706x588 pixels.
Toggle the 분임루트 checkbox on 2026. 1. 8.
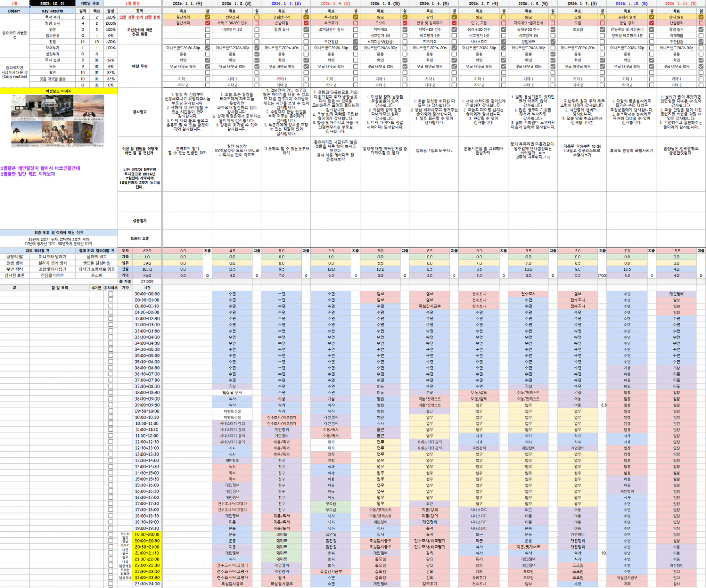(x=553, y=42)
